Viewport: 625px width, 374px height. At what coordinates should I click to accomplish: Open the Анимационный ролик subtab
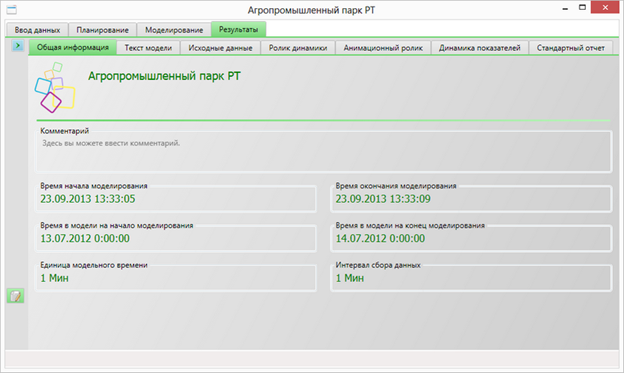(383, 48)
